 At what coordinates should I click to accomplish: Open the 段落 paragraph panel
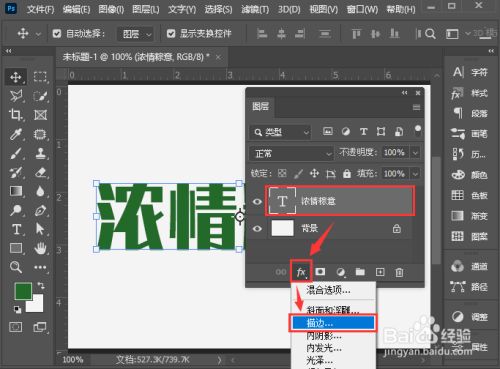pyautogui.click(x=470, y=113)
